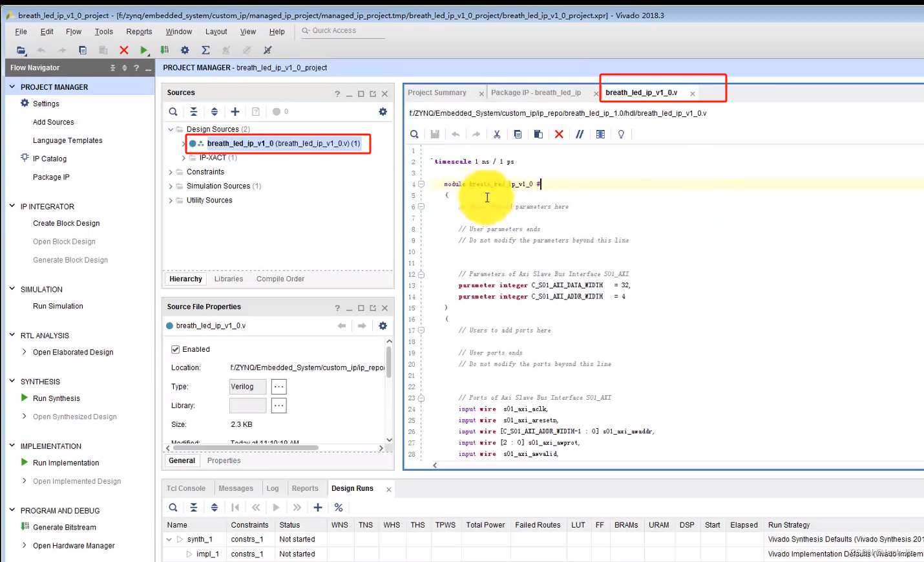Click the Run (green play) toolbar icon
The width and height of the screenshot is (924, 562).
pos(144,50)
